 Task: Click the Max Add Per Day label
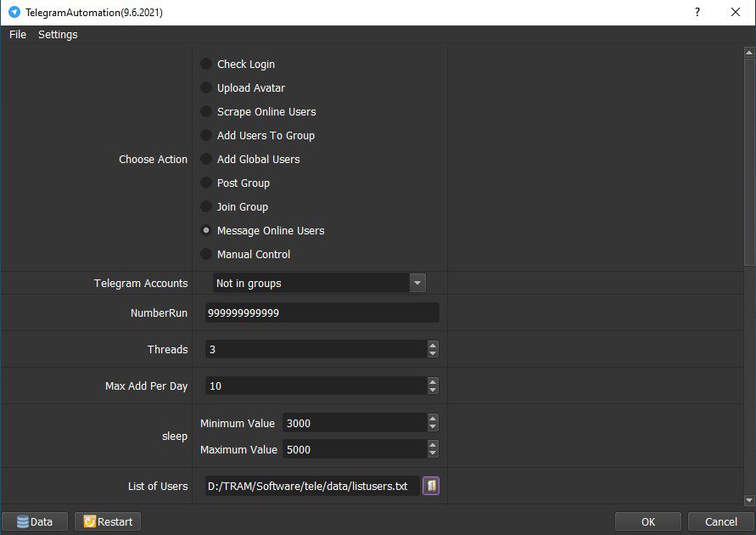[146, 386]
